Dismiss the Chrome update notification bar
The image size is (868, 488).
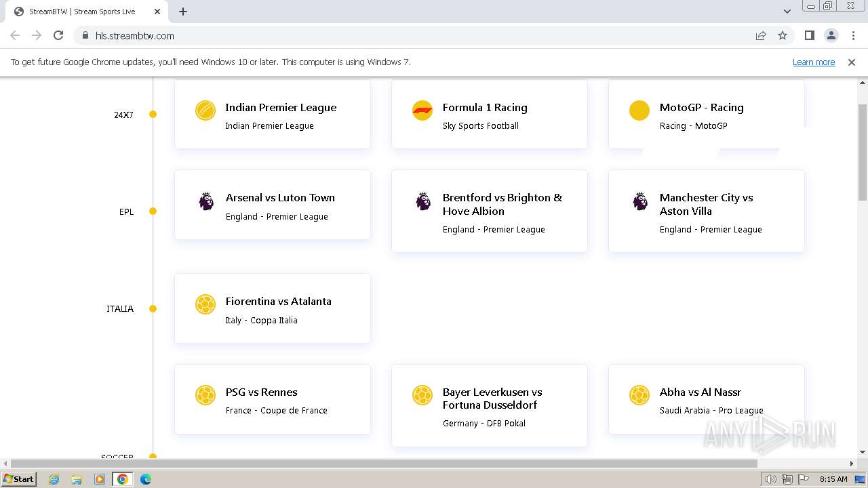(852, 62)
